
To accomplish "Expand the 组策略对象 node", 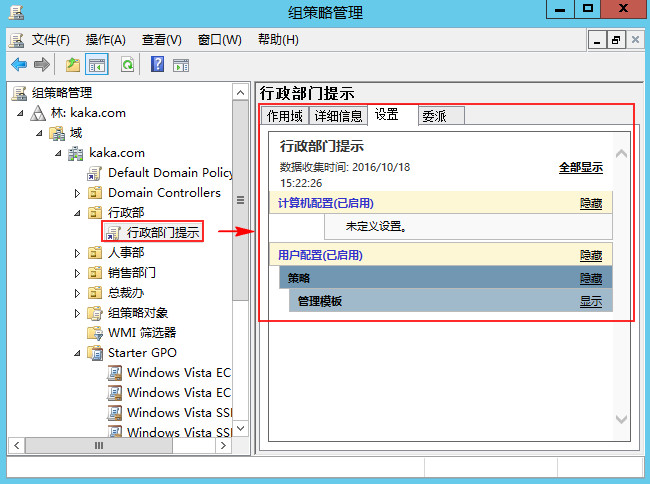I will (77, 313).
